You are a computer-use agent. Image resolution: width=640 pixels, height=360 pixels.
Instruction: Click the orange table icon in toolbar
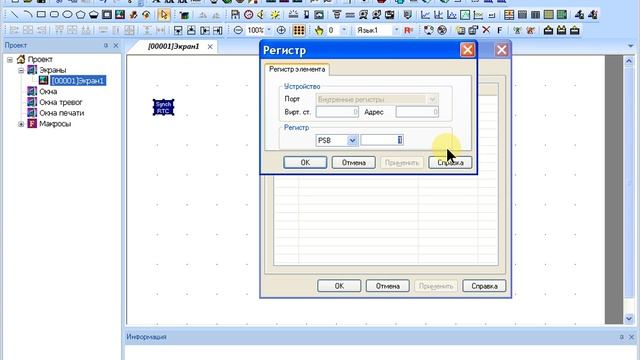click(509, 15)
